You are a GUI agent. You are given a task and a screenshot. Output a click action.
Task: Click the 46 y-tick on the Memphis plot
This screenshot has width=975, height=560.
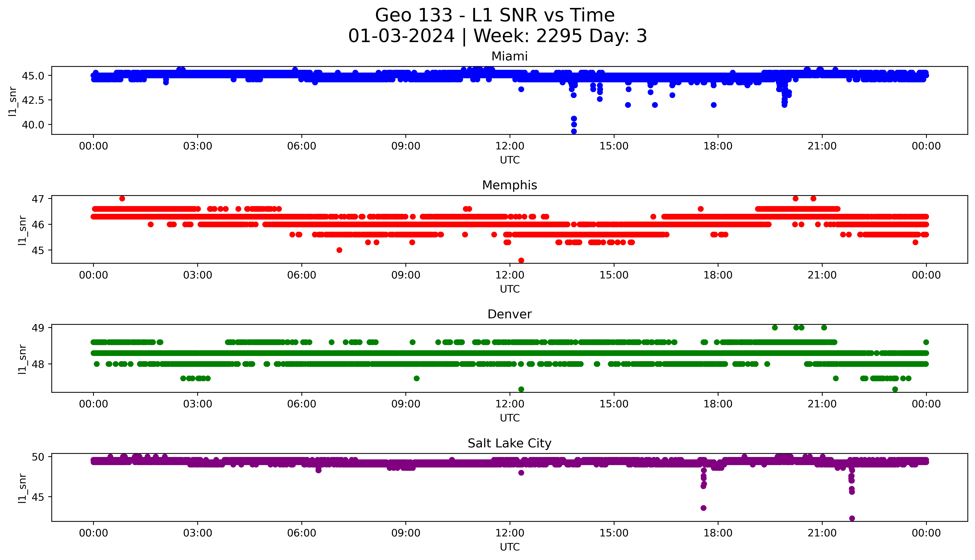click(38, 225)
